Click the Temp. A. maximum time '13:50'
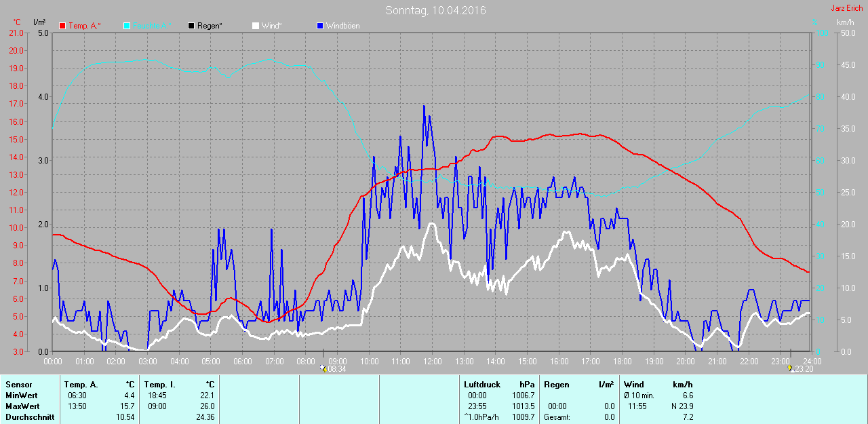868x424 pixels. 77,406
